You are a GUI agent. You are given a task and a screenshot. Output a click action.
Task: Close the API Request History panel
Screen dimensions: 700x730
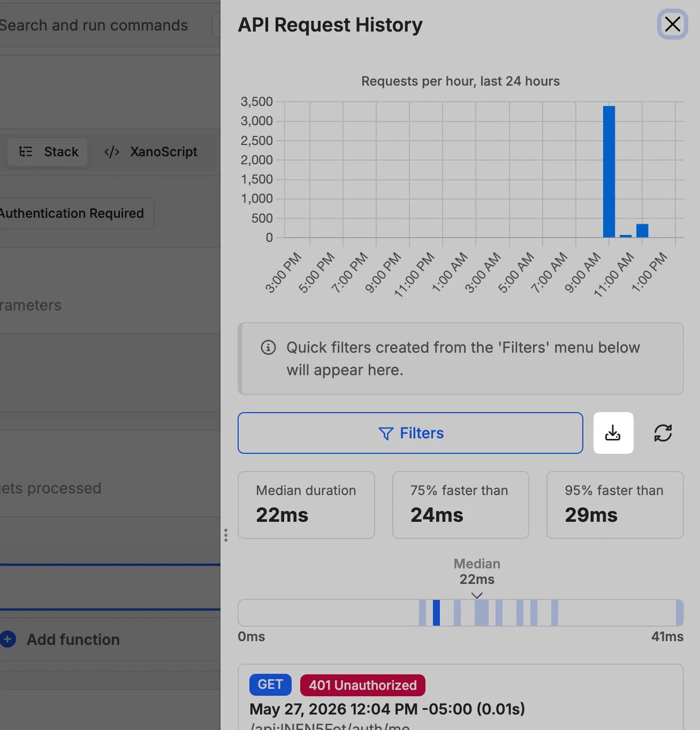pyautogui.click(x=672, y=24)
